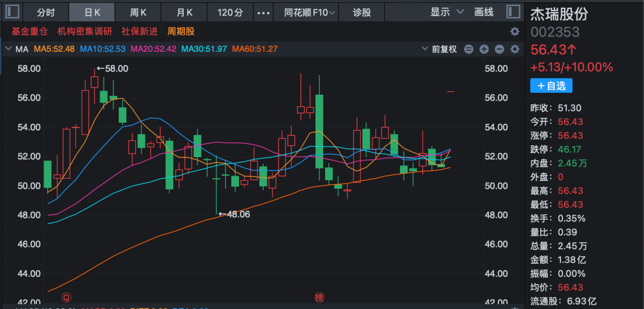Click the minus icon left of MA gear

pos(499,49)
